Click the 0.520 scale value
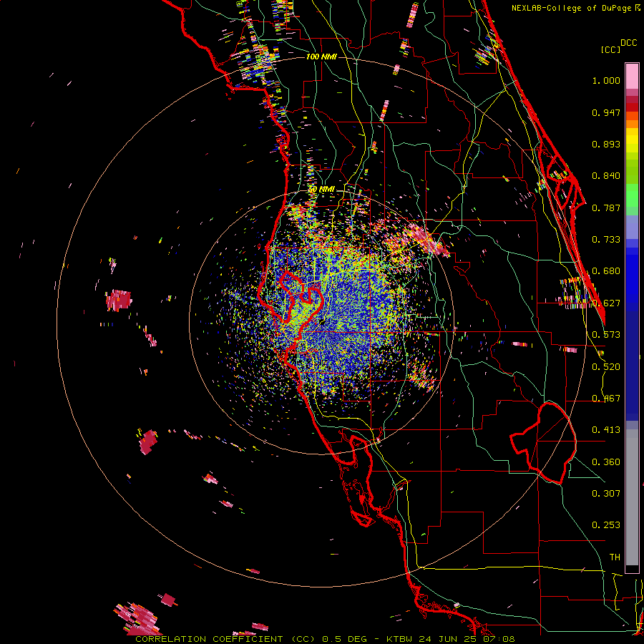 606,367
